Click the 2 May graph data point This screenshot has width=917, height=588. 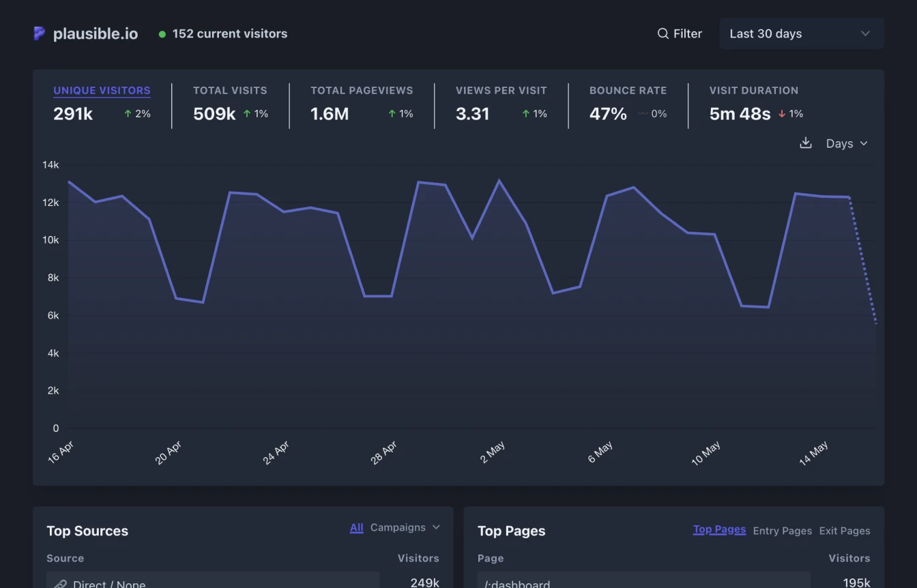click(499, 181)
